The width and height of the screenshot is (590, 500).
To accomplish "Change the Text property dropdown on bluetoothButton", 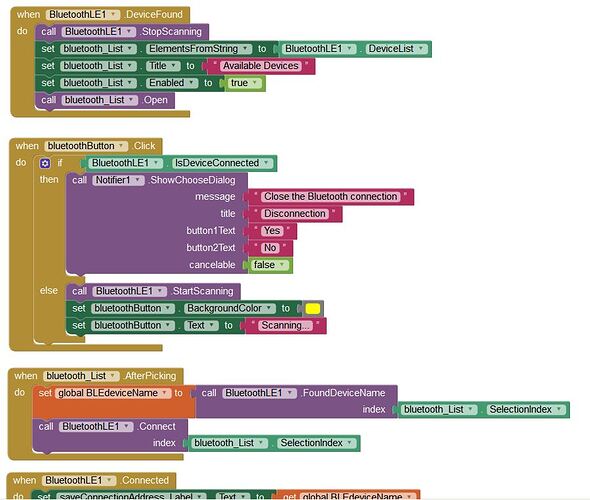I will tap(201, 325).
